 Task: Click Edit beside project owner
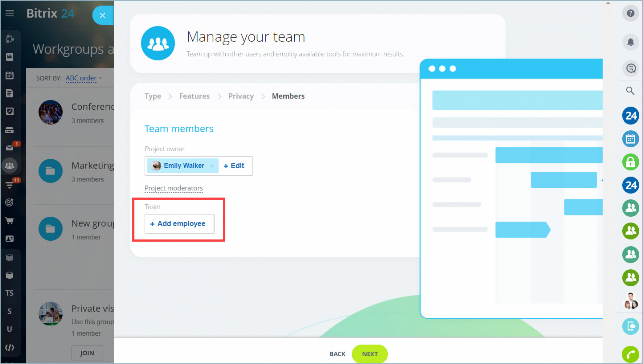click(x=234, y=166)
